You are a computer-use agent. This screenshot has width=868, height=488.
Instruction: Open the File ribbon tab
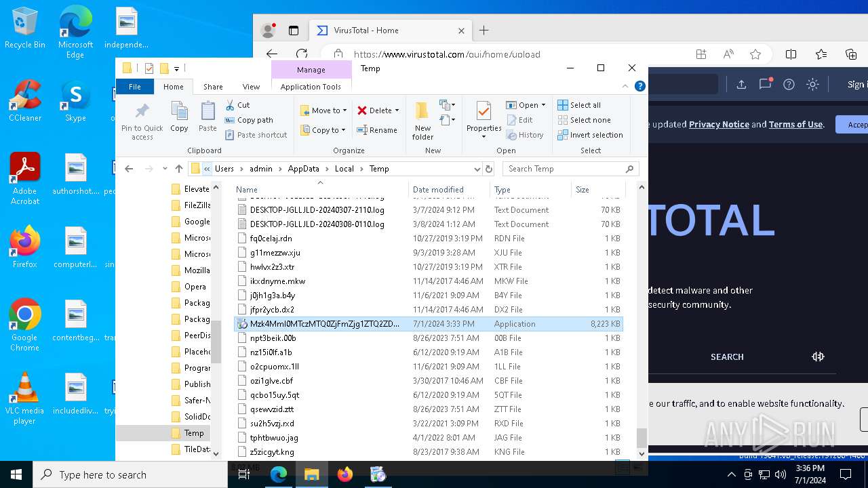coord(135,86)
